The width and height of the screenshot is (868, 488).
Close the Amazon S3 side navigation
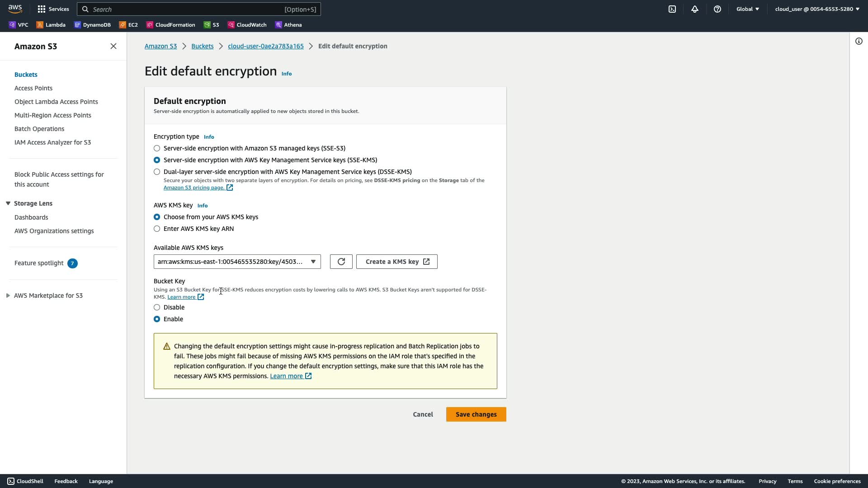pos(113,46)
